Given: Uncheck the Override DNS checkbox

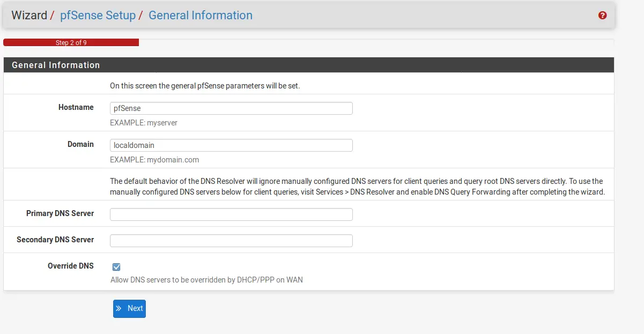Looking at the screenshot, I should [116, 267].
